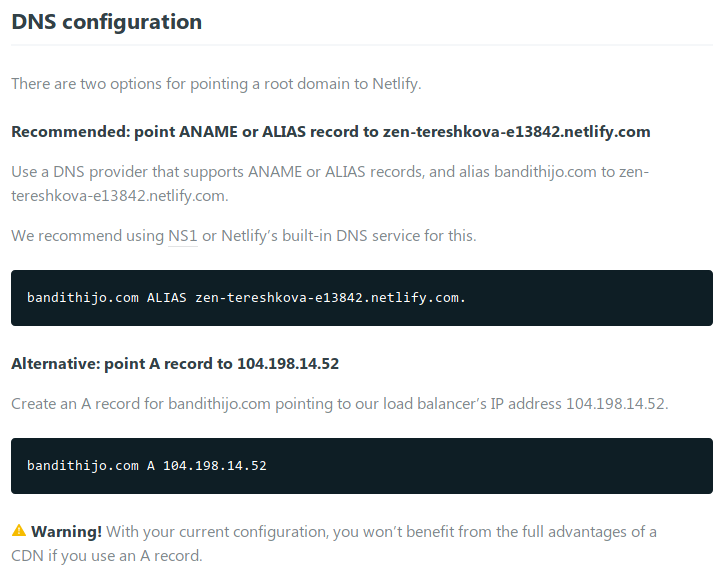Click "CDN if you use an A record" line
The image size is (725, 577).
point(106,555)
